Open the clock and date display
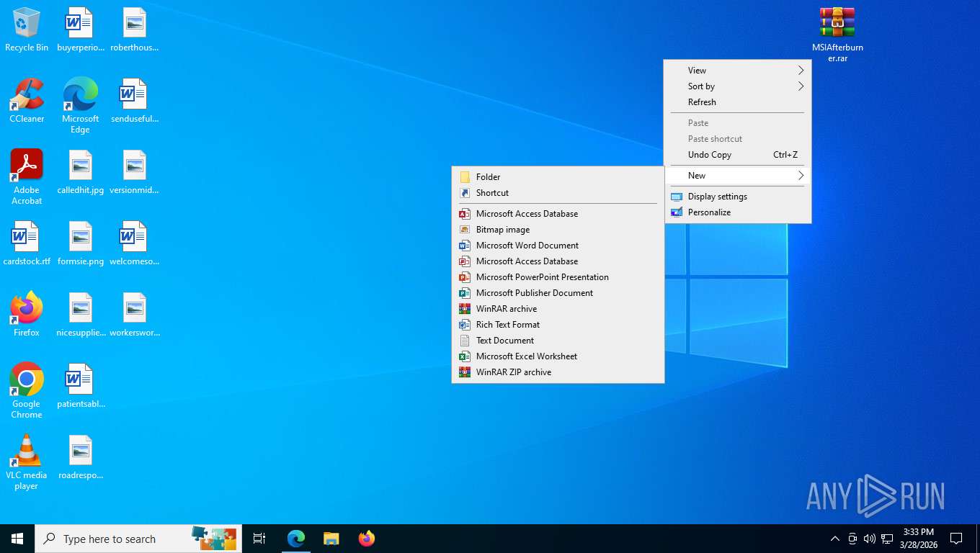 point(918,538)
